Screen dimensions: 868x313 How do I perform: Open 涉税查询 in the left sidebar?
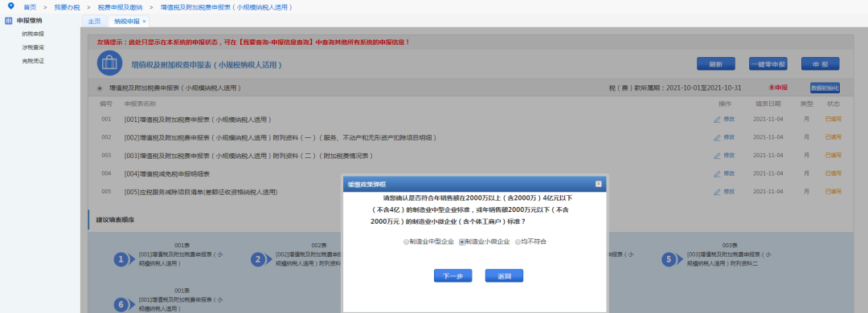[x=33, y=47]
